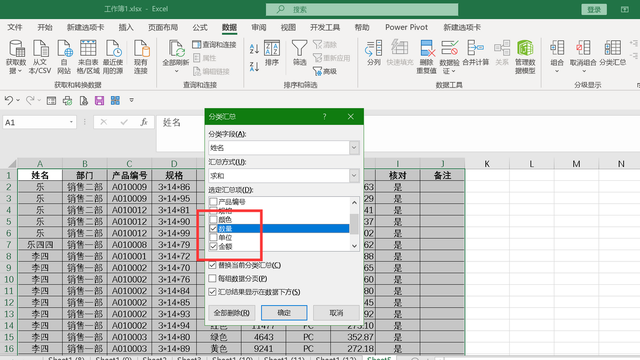This screenshot has height=360, width=640.
Task: Open 最近使用的源 (Recent Sources)
Action: point(113,57)
